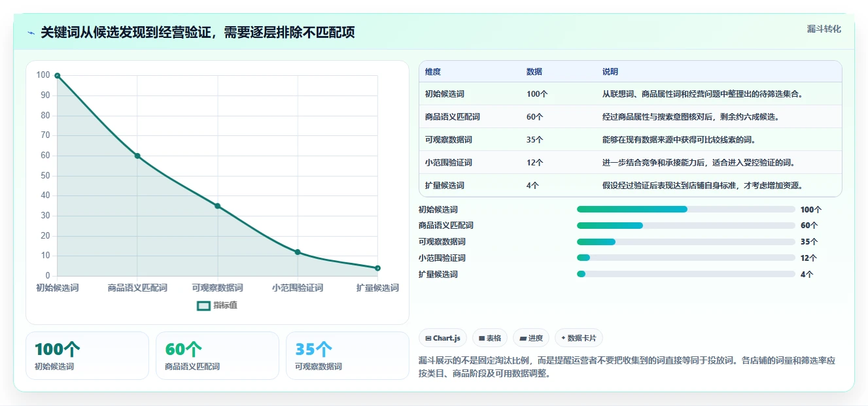
Task: Click x-axis label 初始候选词 under the chart
Action: [58, 288]
